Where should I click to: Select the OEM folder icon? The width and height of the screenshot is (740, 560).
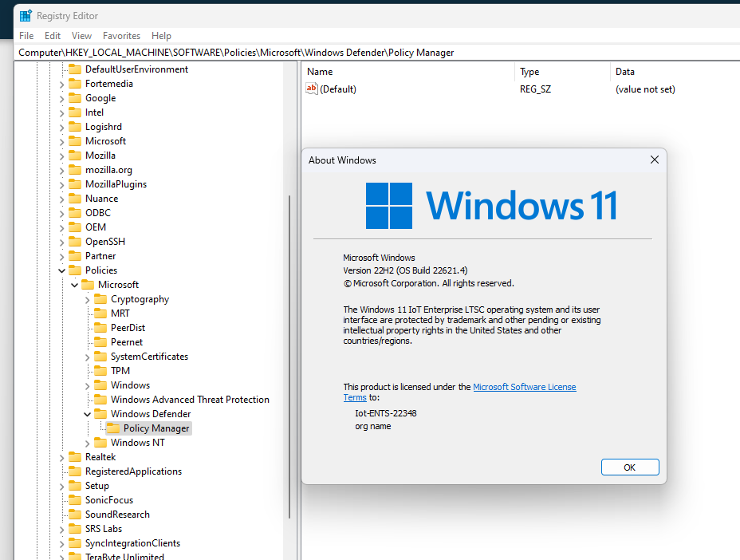pos(75,227)
